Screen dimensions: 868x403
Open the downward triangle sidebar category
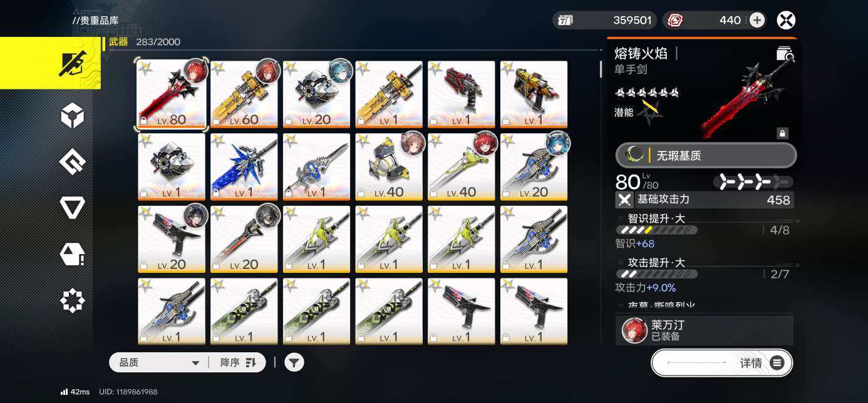pos(72,207)
